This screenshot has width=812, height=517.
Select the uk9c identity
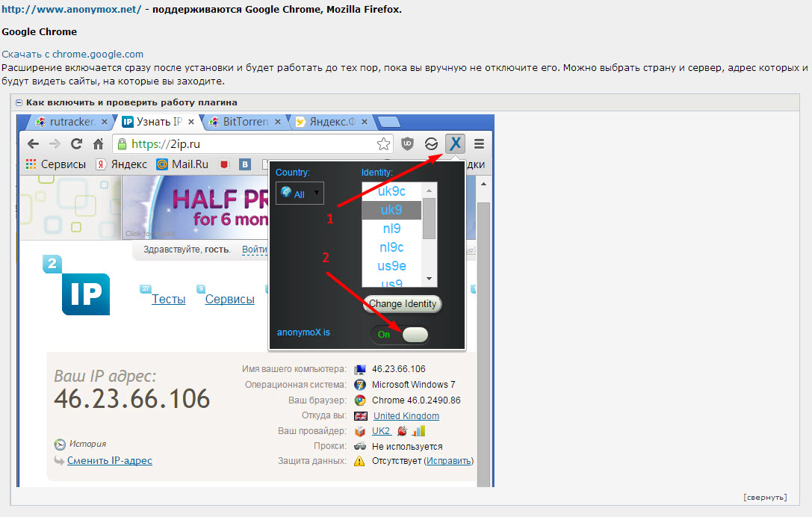pos(391,191)
